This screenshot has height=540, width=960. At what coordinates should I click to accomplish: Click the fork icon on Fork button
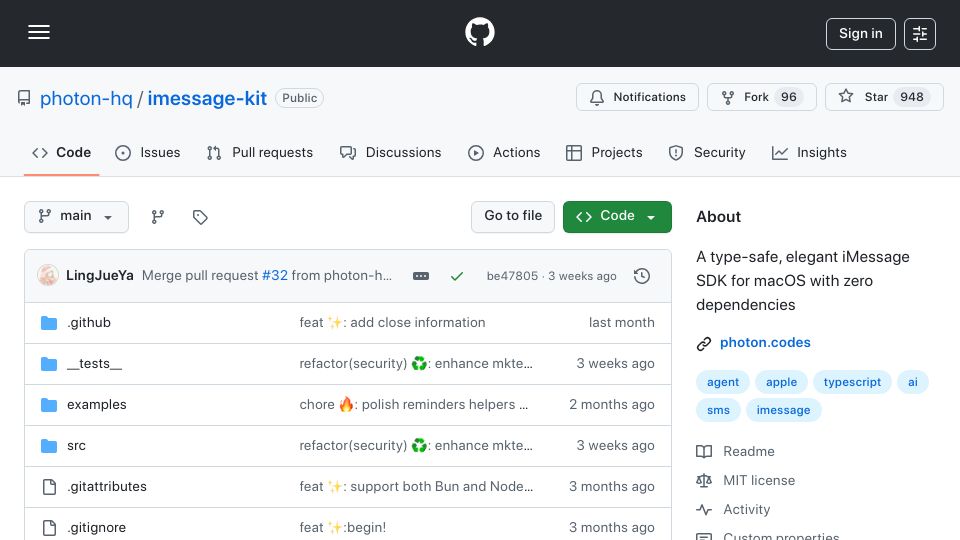(x=728, y=97)
